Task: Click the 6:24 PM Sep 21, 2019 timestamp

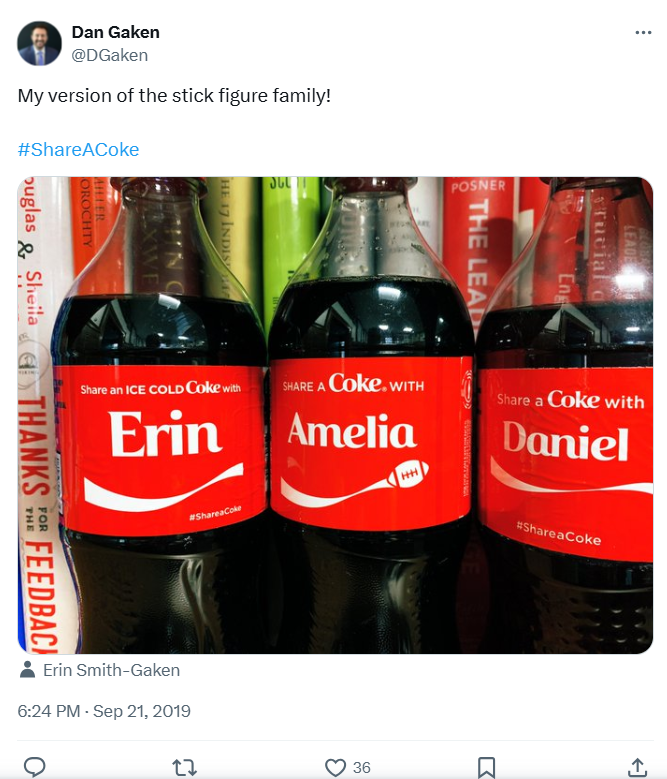Action: coord(104,711)
